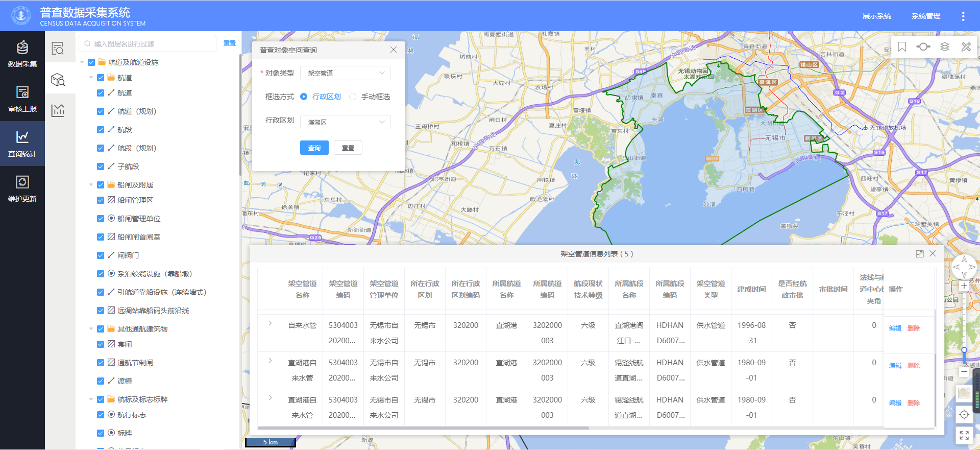Open the 审核上报 sidebar section

[x=22, y=99]
